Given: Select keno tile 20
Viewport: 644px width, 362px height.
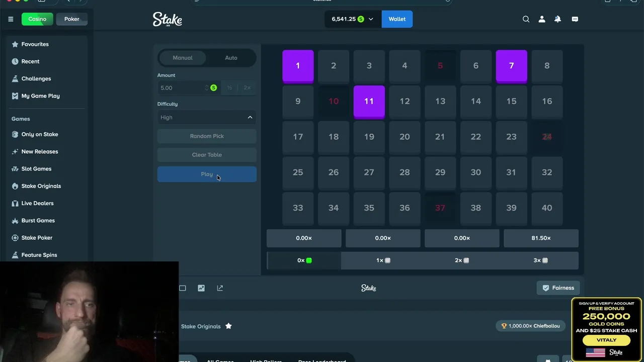Looking at the screenshot, I should pyautogui.click(x=405, y=137).
